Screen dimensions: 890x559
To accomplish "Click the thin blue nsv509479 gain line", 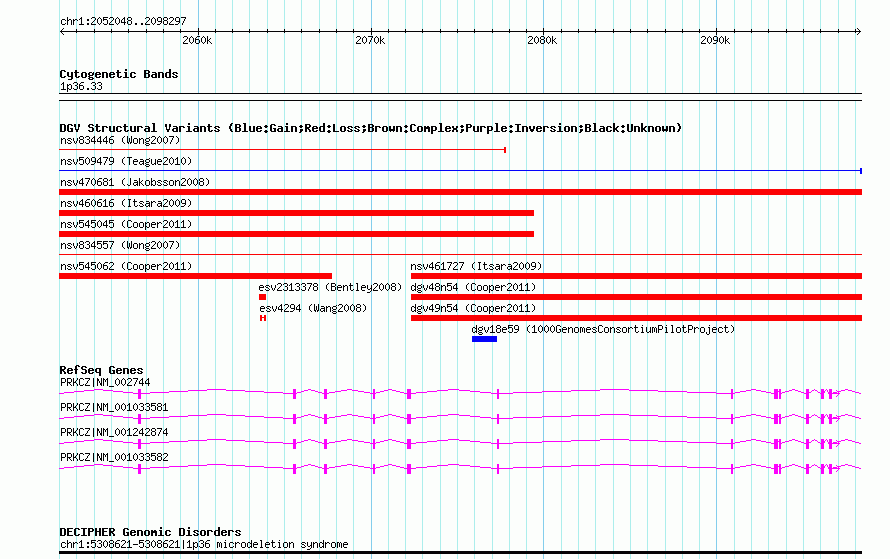I will coord(460,170).
